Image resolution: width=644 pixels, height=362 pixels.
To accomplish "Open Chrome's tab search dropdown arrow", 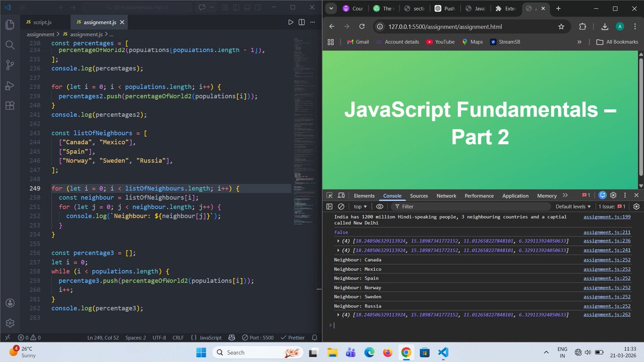I will click(332, 9).
